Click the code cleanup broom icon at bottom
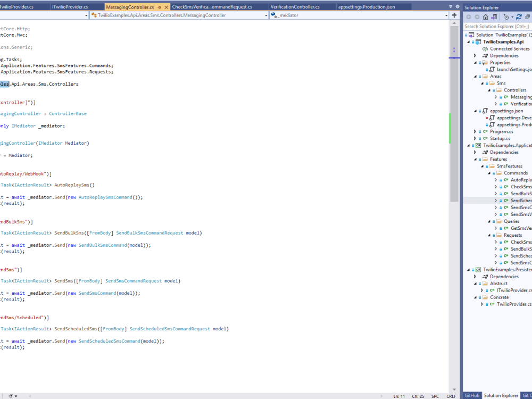The height and width of the screenshot is (399, 532). click(x=11, y=396)
